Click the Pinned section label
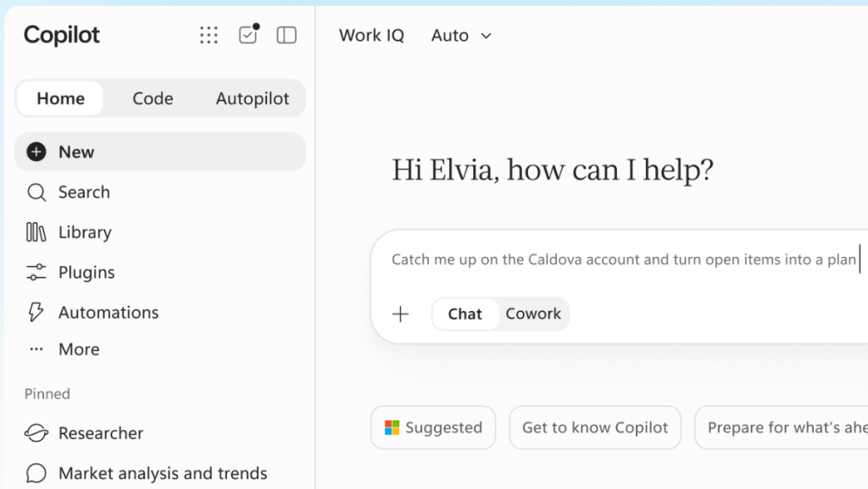Screen dimensions: 868x489 coord(47,394)
